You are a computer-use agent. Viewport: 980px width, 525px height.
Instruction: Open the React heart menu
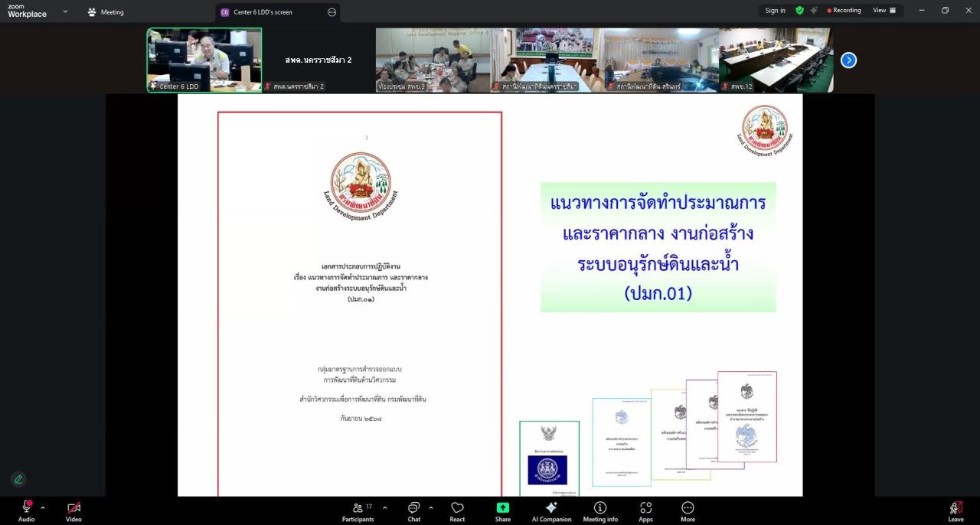[x=457, y=511]
